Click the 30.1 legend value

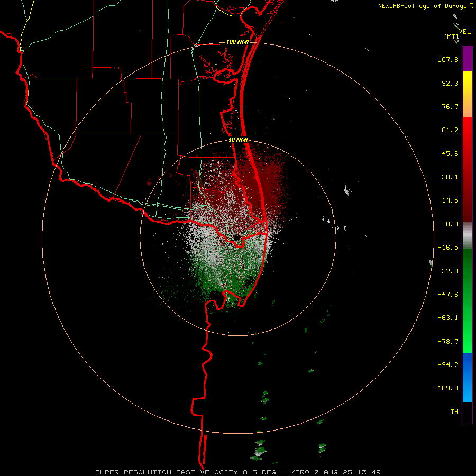(x=450, y=177)
